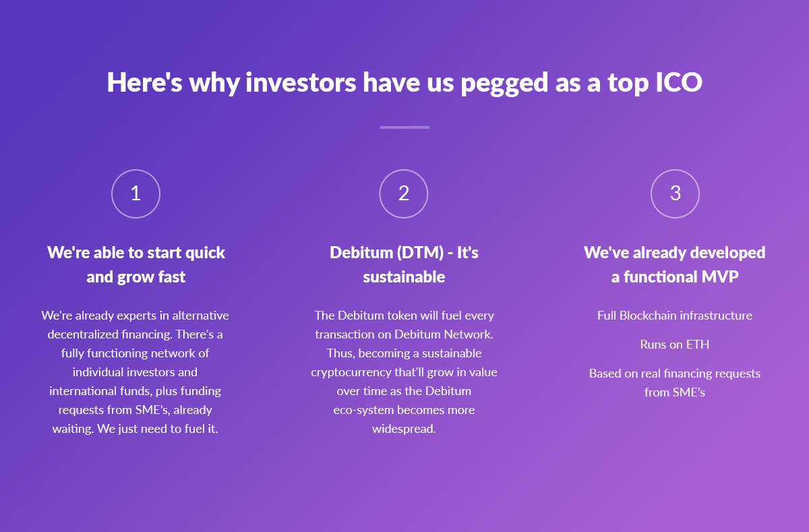
Task: Click 'We just need to fuel it.' sentence
Action: 158,429
